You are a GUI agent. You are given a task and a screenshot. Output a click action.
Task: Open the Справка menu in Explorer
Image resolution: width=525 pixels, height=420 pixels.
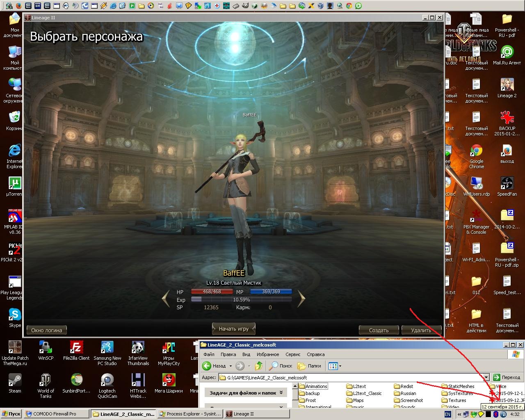coord(315,354)
